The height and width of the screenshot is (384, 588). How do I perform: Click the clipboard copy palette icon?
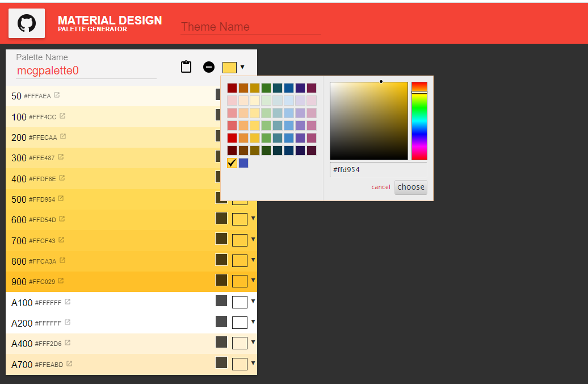[186, 67]
